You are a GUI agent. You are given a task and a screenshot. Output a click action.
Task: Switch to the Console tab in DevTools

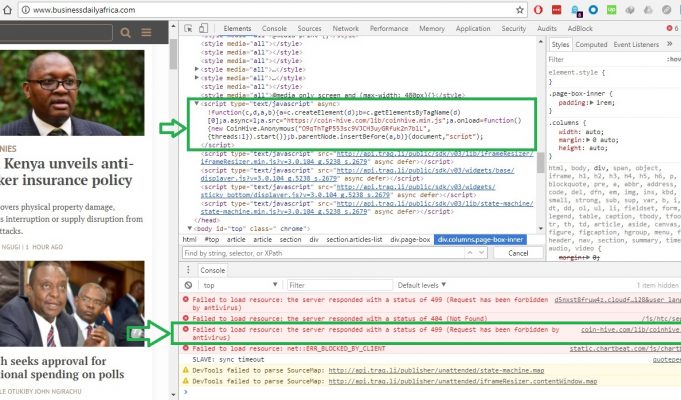[274, 28]
